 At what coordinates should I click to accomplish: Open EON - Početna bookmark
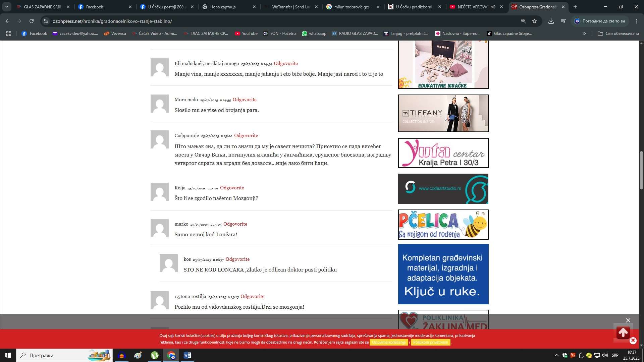point(280,34)
